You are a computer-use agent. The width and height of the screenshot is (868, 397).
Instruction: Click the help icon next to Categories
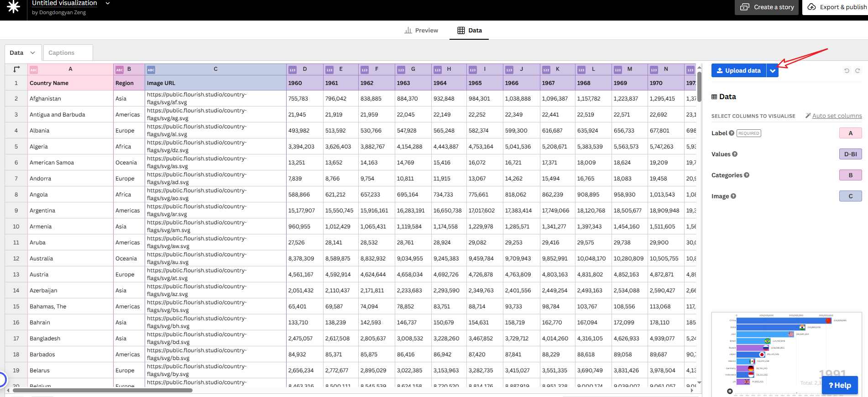[x=747, y=175]
